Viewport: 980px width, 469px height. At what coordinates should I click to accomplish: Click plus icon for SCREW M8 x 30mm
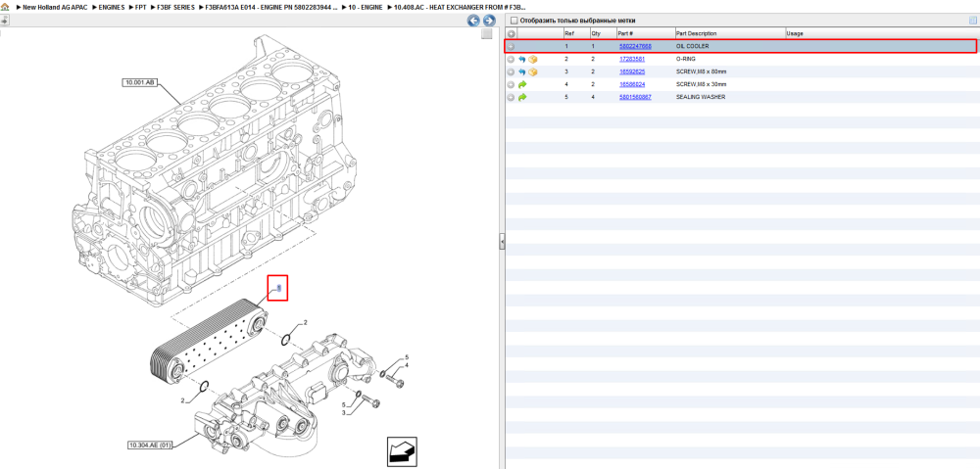point(512,84)
